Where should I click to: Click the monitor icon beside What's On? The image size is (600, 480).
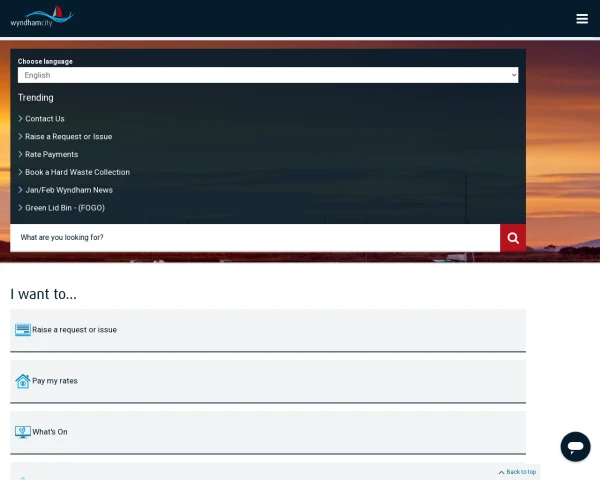23,432
